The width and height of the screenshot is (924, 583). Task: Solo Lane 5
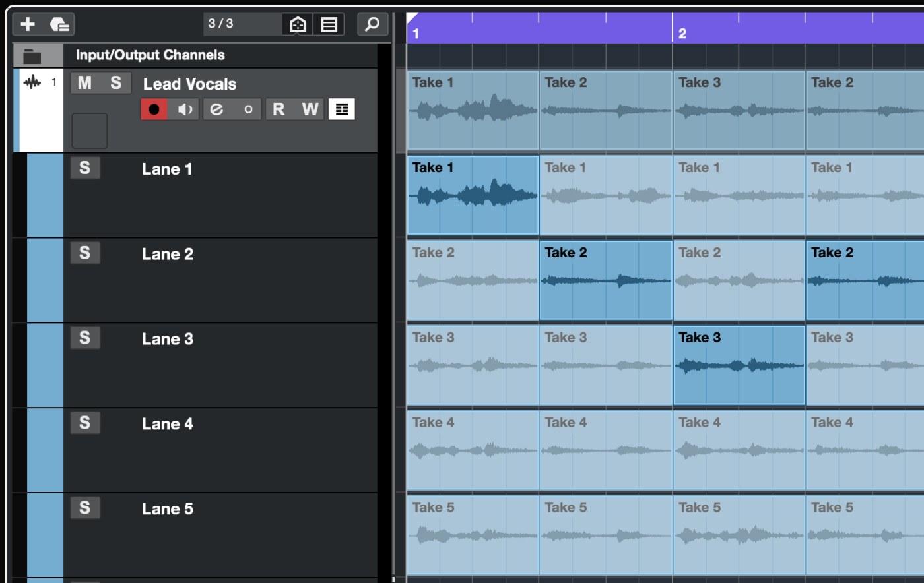tap(85, 508)
